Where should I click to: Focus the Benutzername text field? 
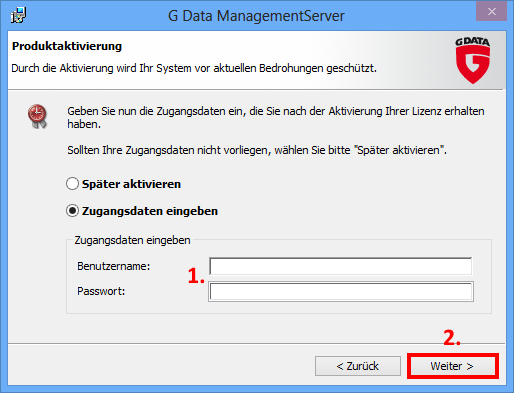340,266
